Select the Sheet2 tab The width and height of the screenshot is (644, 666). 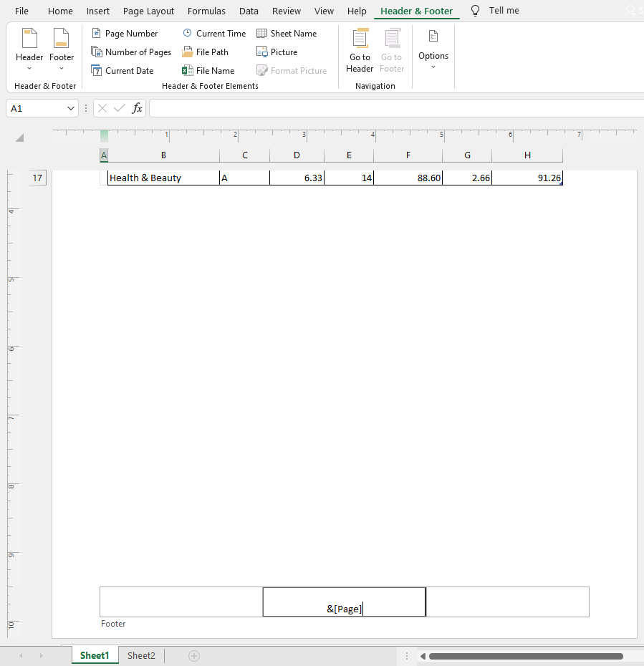click(x=140, y=655)
